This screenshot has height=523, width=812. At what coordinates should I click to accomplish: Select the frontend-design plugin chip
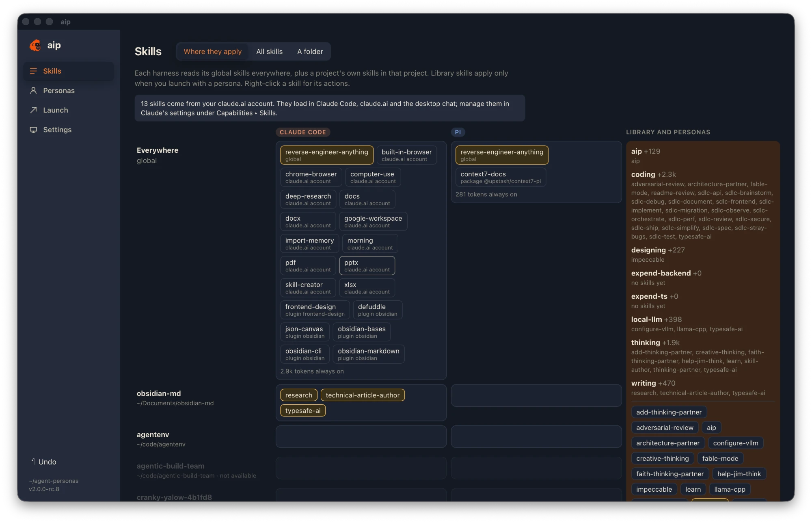[315, 310]
